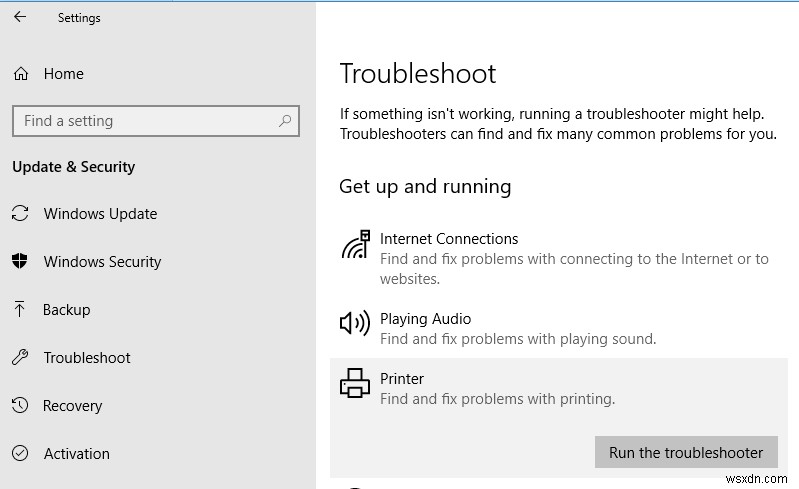
Task: Click the back arrow in Settings
Action: point(20,17)
